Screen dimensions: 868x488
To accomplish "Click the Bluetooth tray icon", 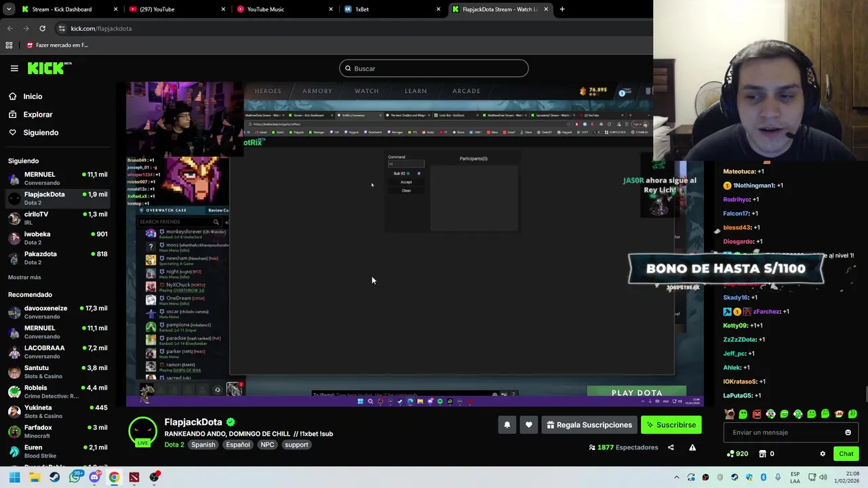I will 764,477.
